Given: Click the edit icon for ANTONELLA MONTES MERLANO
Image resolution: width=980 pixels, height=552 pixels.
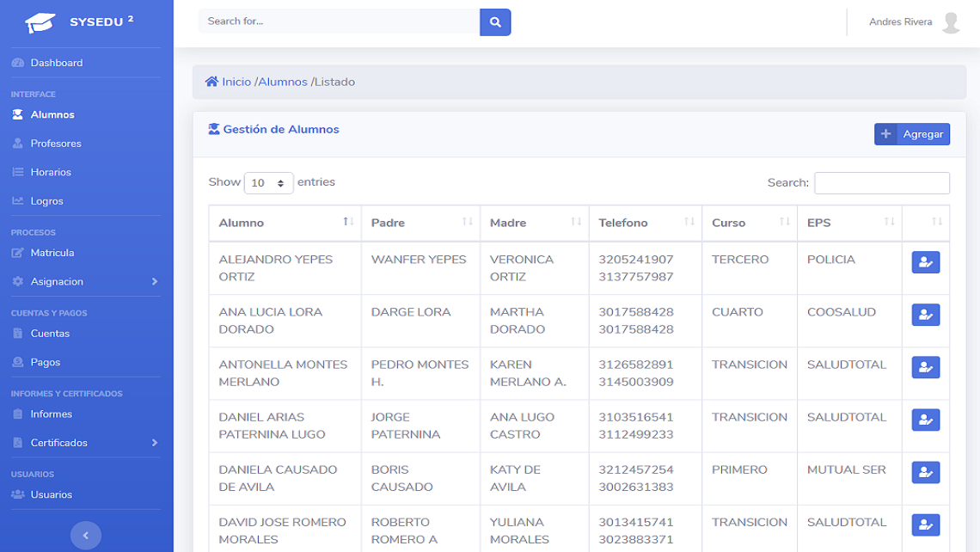Looking at the screenshot, I should click(925, 367).
